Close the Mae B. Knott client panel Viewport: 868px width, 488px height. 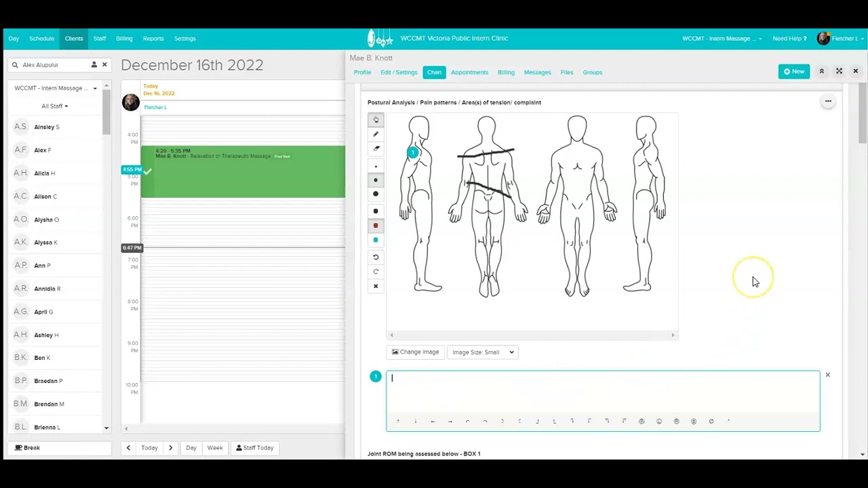[x=856, y=71]
